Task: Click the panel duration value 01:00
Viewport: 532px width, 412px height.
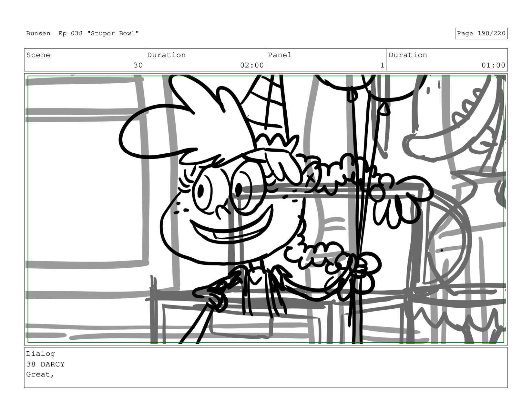Action: pos(493,66)
